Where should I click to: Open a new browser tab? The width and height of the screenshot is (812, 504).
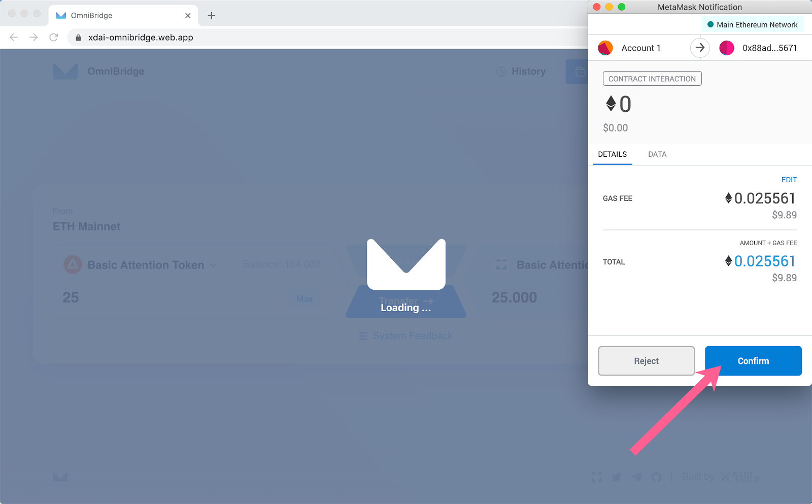212,15
